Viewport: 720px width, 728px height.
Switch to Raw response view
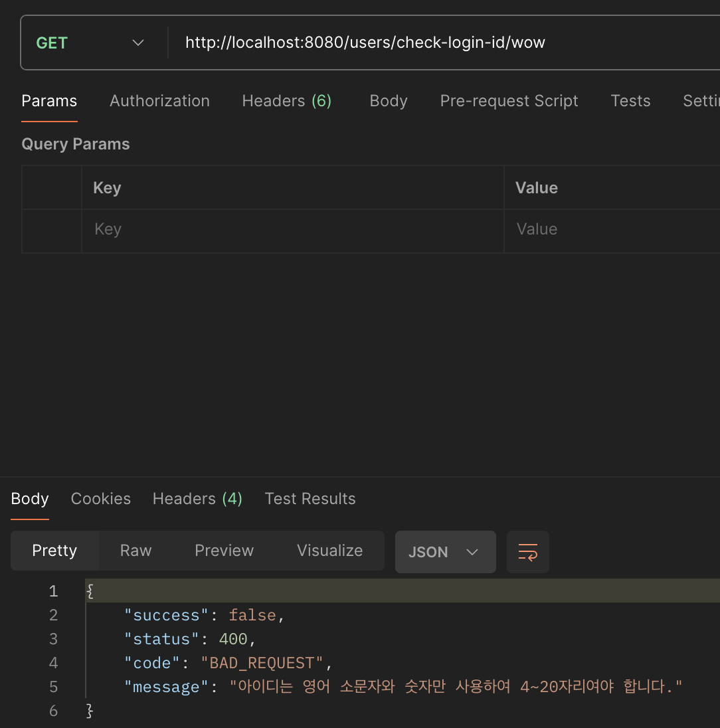coord(135,551)
